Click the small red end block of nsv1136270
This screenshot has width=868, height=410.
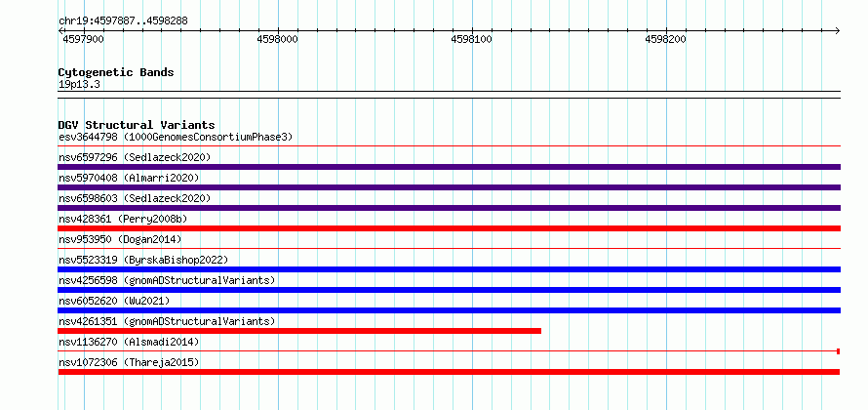click(x=839, y=351)
